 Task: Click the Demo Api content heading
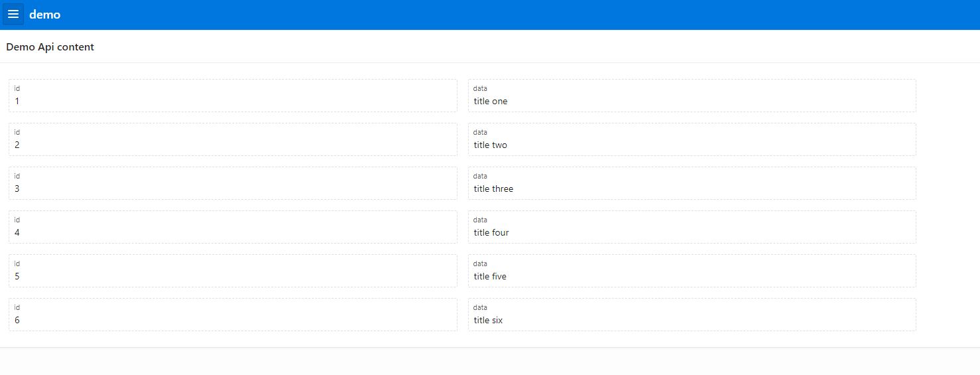(x=50, y=47)
